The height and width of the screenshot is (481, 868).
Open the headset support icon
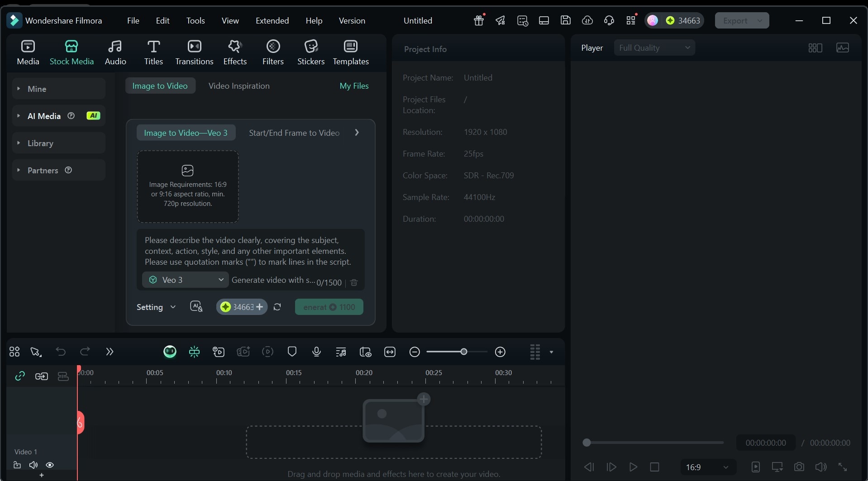609,20
